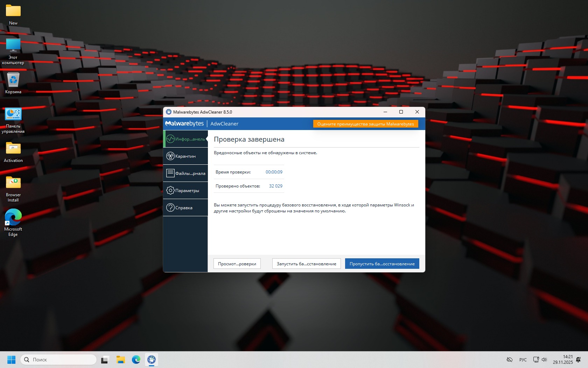588x368 pixels.
Task: Open the volume icon in system tray
Action: tap(544, 360)
